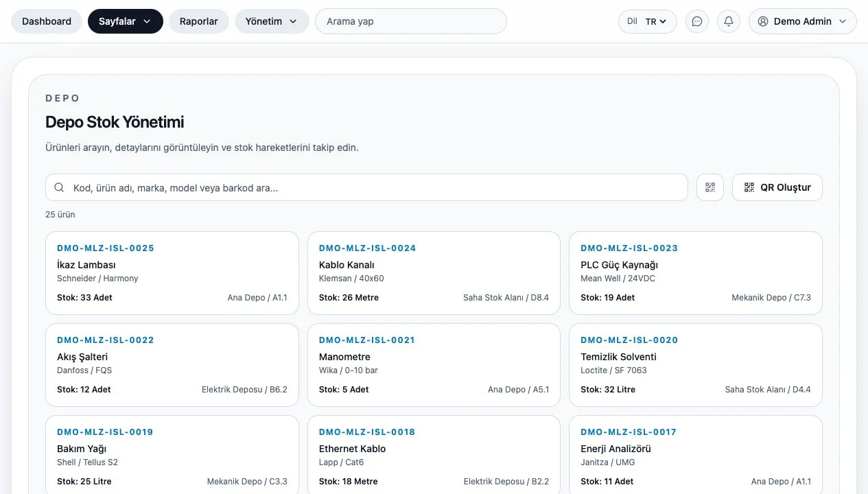
Task: Go to Dashboard
Action: (x=47, y=21)
